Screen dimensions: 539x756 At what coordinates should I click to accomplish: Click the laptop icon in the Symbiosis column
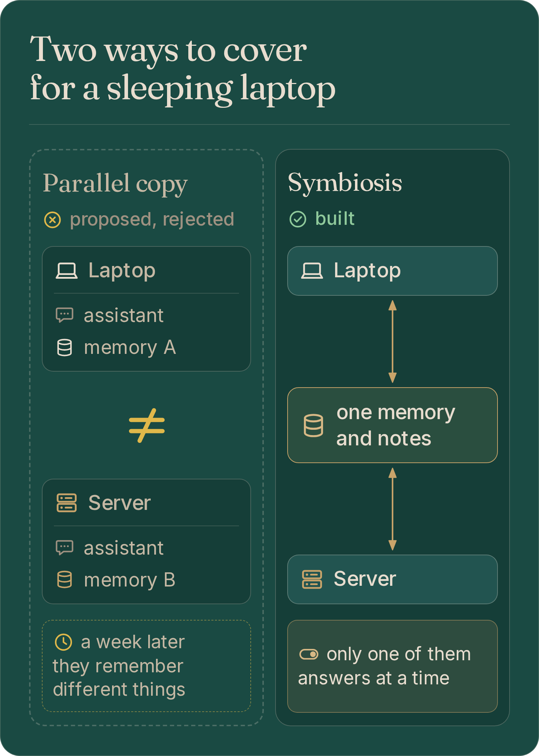coord(312,271)
